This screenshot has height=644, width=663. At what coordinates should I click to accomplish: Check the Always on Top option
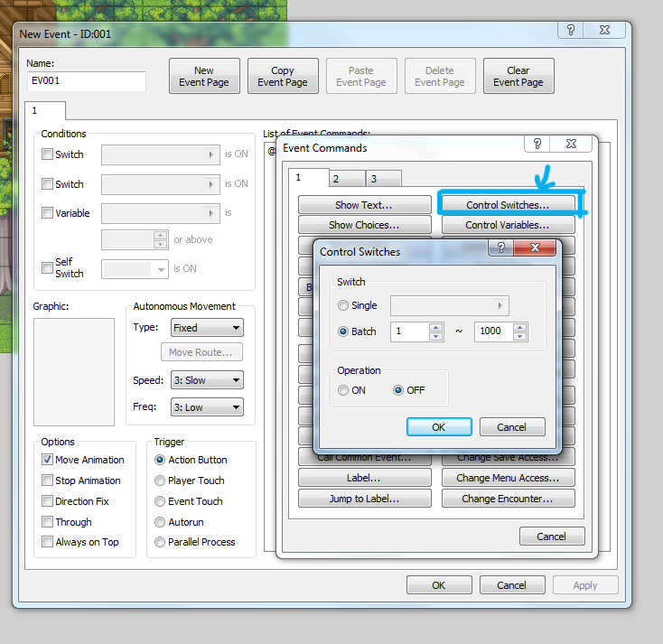pyautogui.click(x=48, y=542)
